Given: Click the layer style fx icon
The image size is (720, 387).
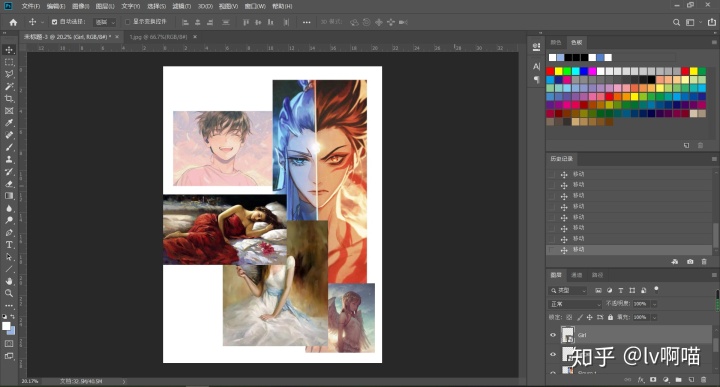Looking at the screenshot, I should point(641,380).
